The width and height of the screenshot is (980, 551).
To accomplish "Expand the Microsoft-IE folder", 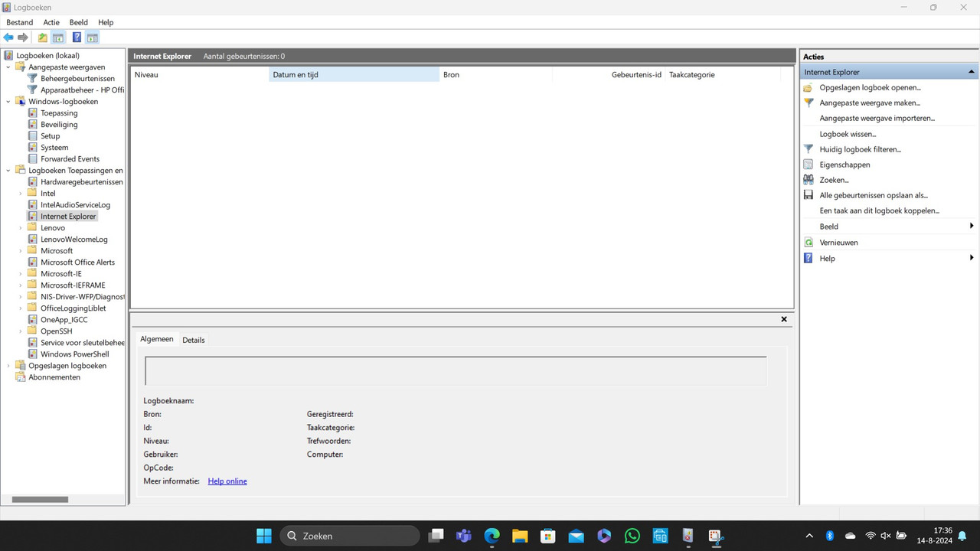I will click(21, 273).
